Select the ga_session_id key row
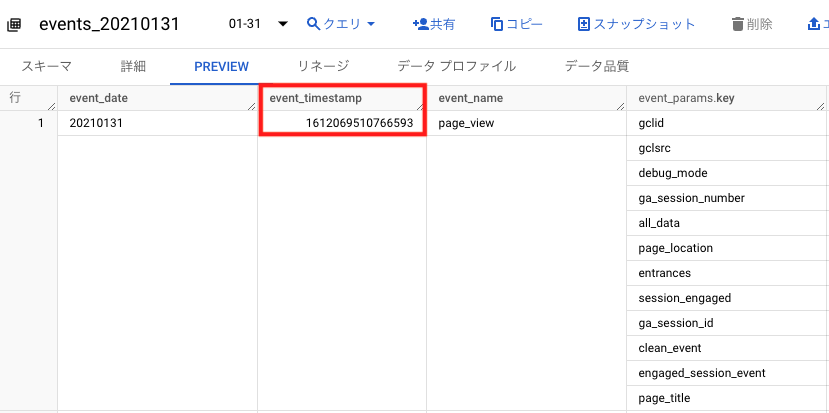Image resolution: width=829 pixels, height=413 pixels. point(727,323)
